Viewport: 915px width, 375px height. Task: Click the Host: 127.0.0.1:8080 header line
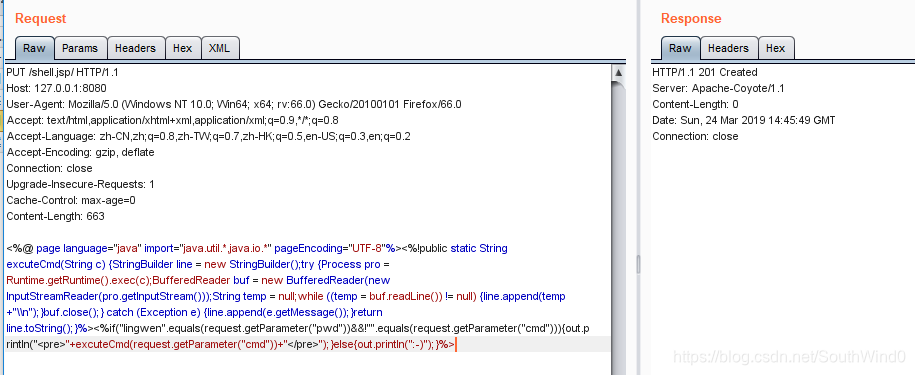(x=57, y=88)
